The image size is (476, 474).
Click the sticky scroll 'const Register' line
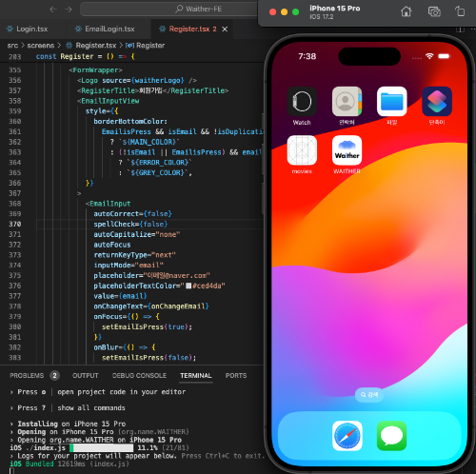click(x=86, y=56)
